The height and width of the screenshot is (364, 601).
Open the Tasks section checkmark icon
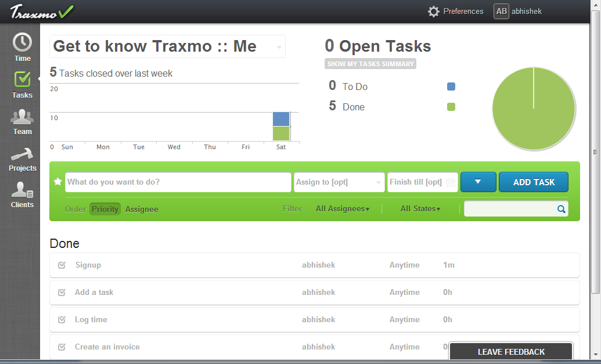22,80
